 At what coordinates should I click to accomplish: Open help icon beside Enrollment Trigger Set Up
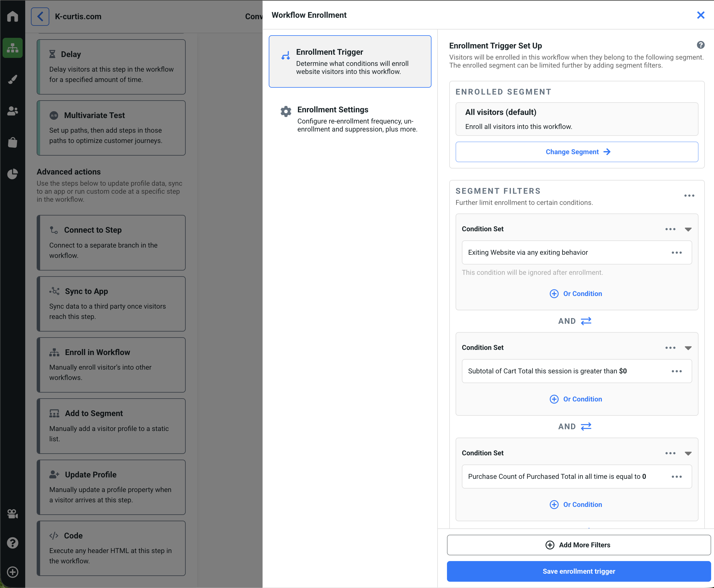tap(701, 45)
